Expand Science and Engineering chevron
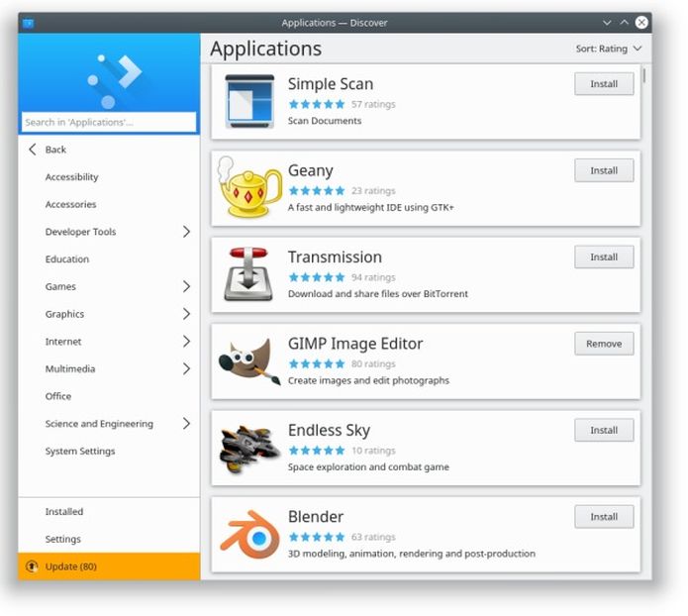Image resolution: width=688 pixels, height=616 pixels. click(x=186, y=423)
